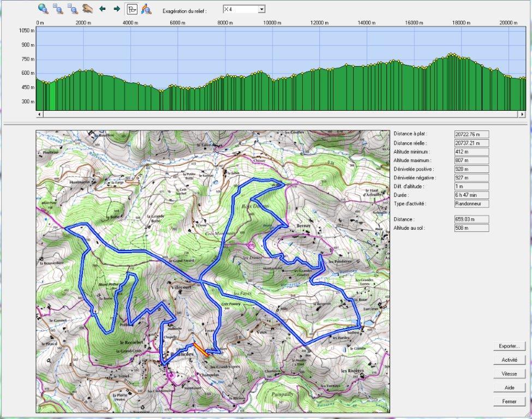Screen dimensions: 532x419
Task: Open Aide help button
Action: pyautogui.click(x=509, y=387)
